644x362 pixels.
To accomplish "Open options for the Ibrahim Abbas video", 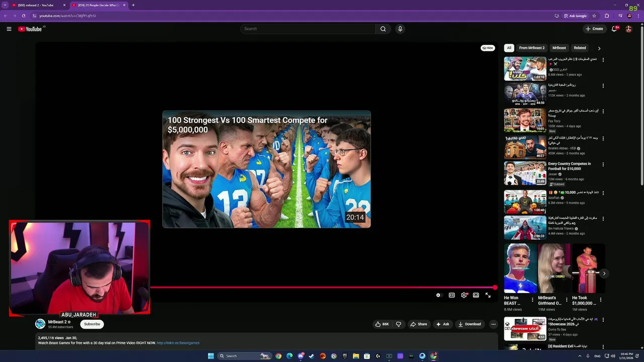I will tap(603, 138).
